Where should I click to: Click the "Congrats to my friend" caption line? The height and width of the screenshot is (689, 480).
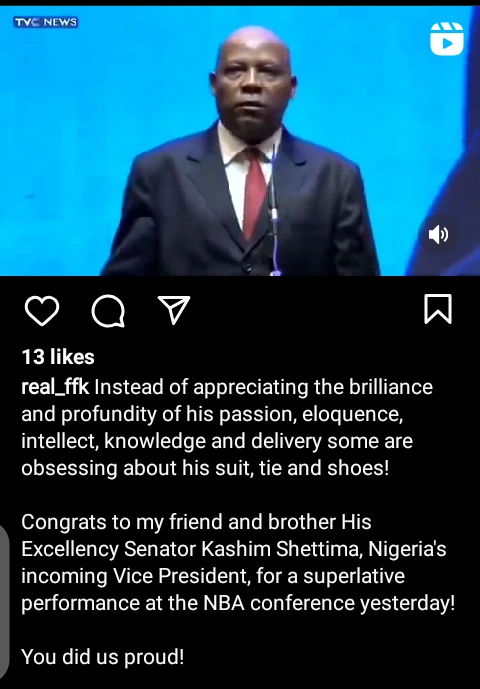(196, 522)
